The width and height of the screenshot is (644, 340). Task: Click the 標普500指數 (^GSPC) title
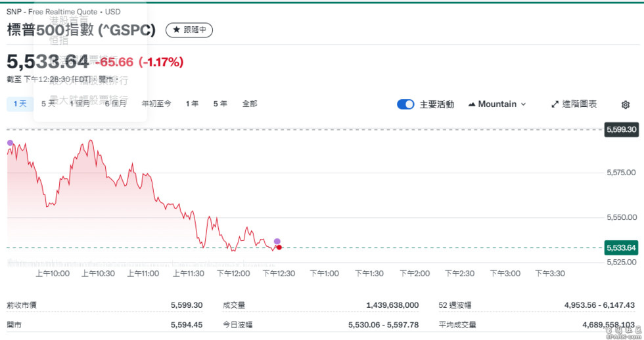coord(81,30)
